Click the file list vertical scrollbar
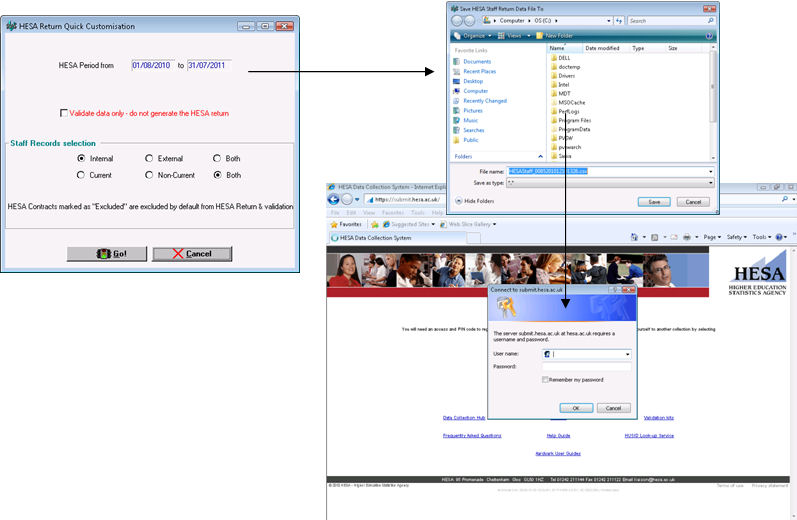Screen dimensions: 797x520 713,102
